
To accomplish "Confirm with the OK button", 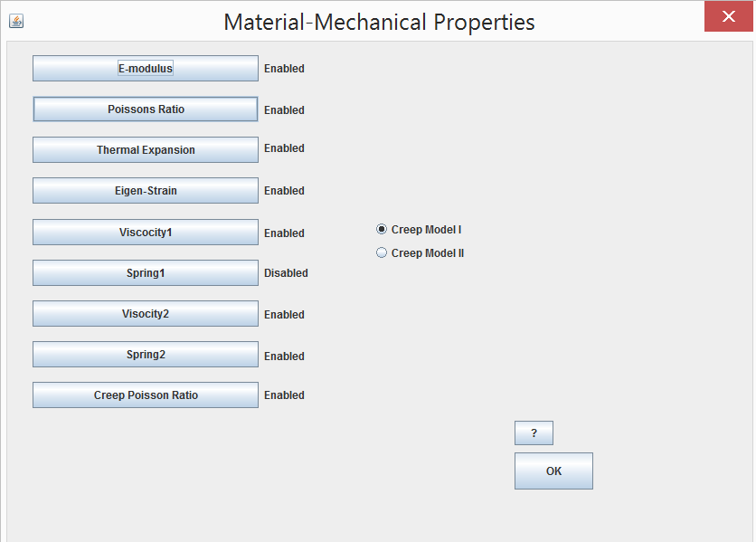I will point(553,471).
